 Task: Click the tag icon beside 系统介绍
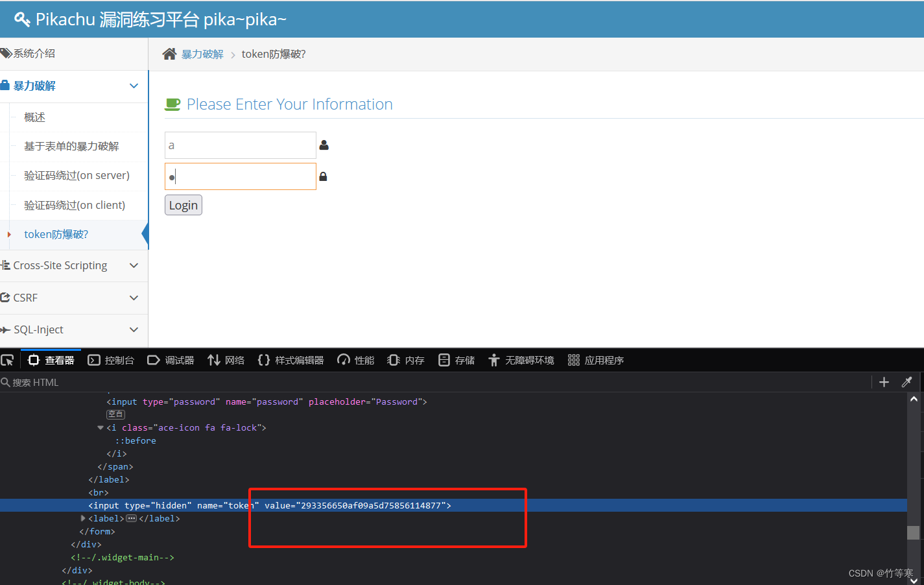(x=6, y=53)
